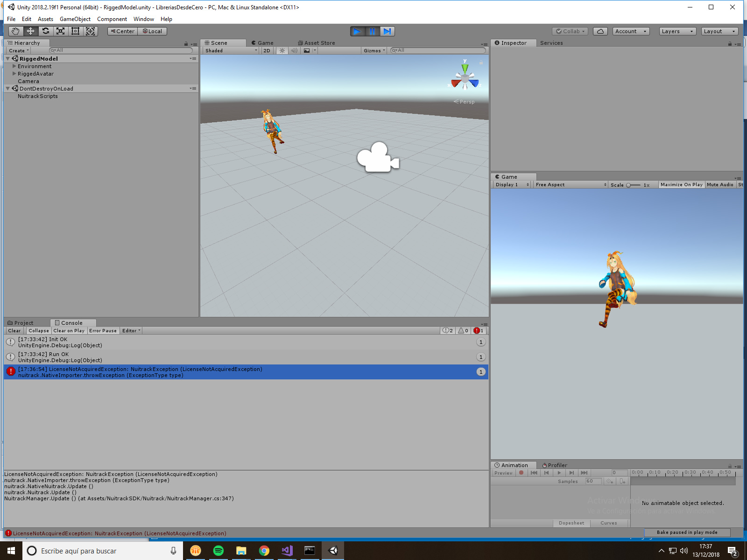Click the camera gizmo in Scene view
The height and width of the screenshot is (560, 747).
tap(378, 157)
